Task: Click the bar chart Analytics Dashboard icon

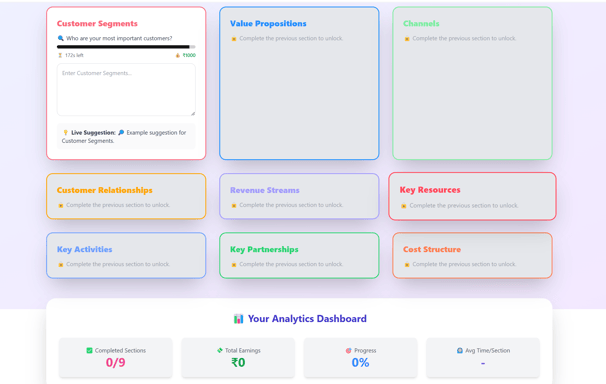Action: (238, 319)
